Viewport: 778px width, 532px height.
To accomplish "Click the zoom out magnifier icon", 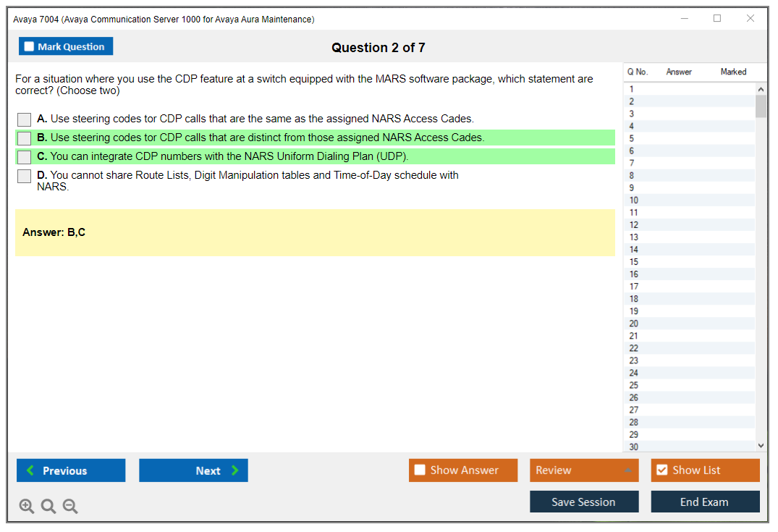I will pyautogui.click(x=70, y=507).
